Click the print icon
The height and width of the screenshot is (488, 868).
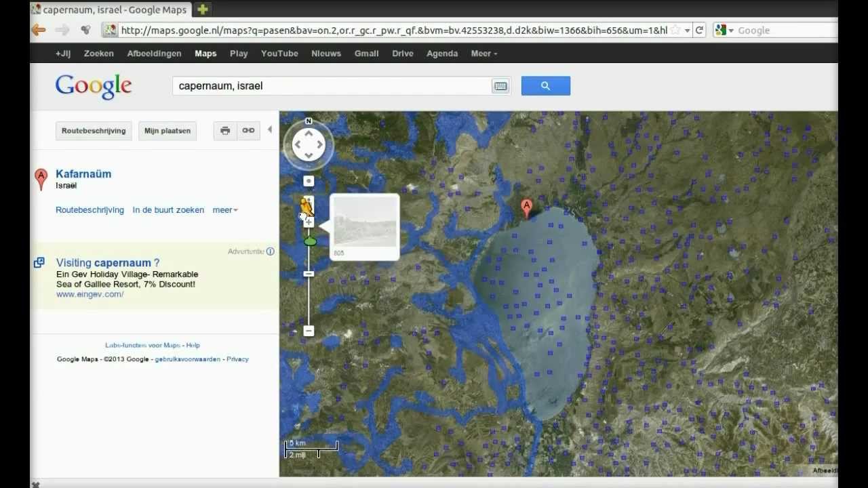(225, 131)
